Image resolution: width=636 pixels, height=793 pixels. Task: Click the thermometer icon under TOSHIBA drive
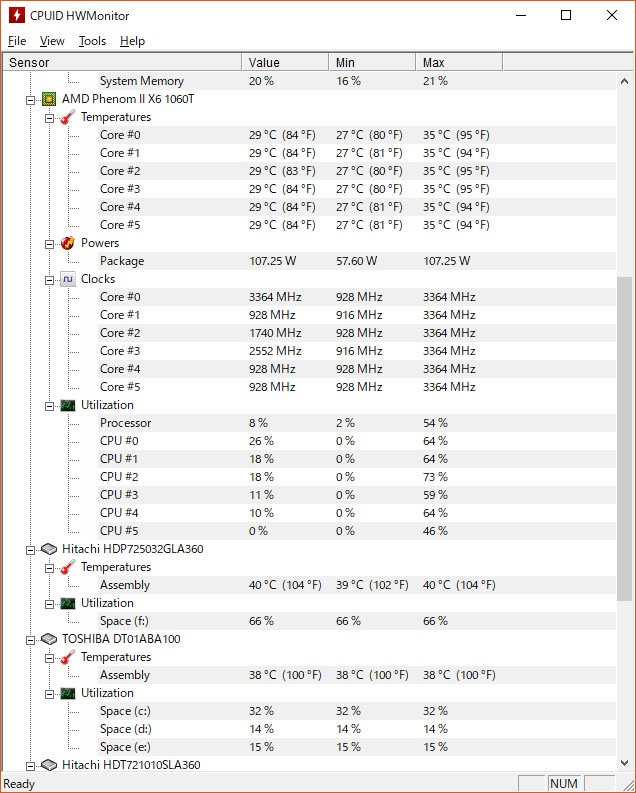68,657
